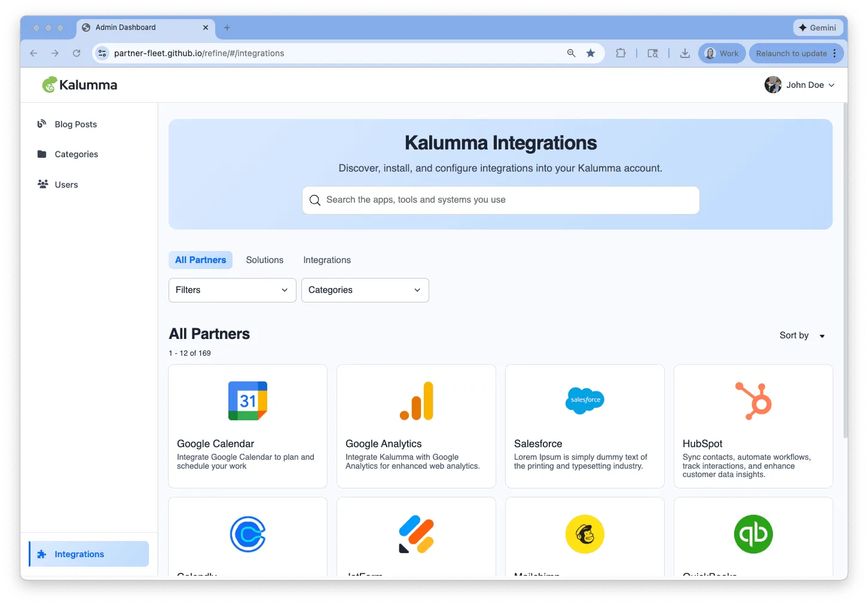Click the Google Analytics bar chart icon
This screenshot has height=605, width=868.
417,401
